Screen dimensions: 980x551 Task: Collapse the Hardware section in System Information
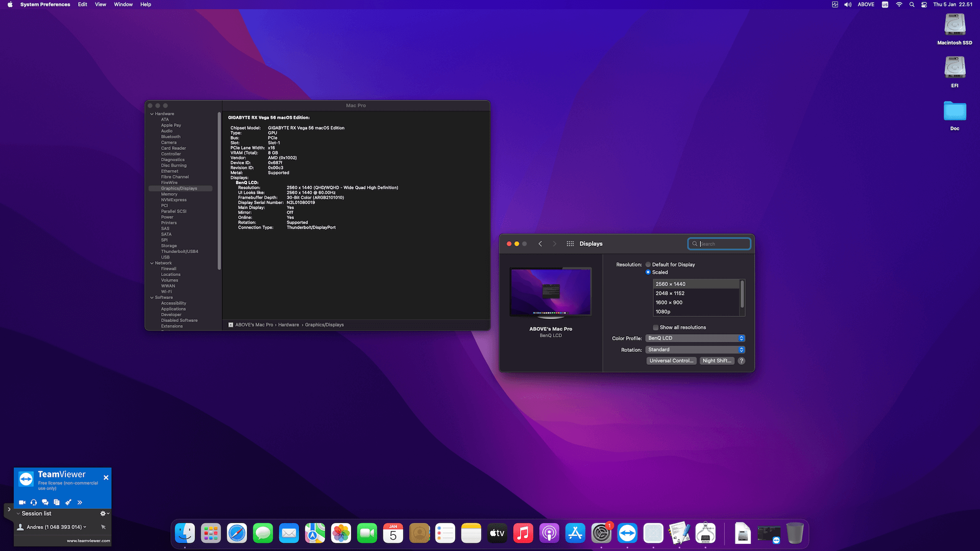[152, 114]
